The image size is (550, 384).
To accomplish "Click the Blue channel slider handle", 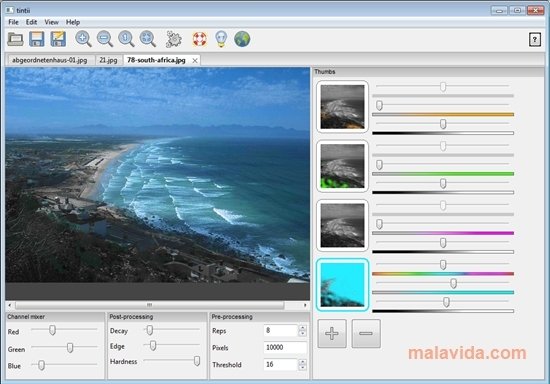I will pyautogui.click(x=41, y=365).
